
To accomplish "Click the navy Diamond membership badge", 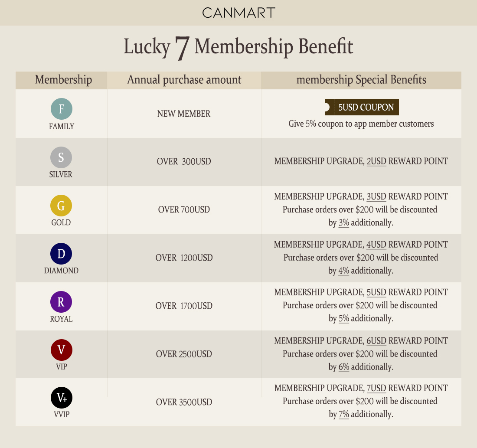I will tap(61, 254).
